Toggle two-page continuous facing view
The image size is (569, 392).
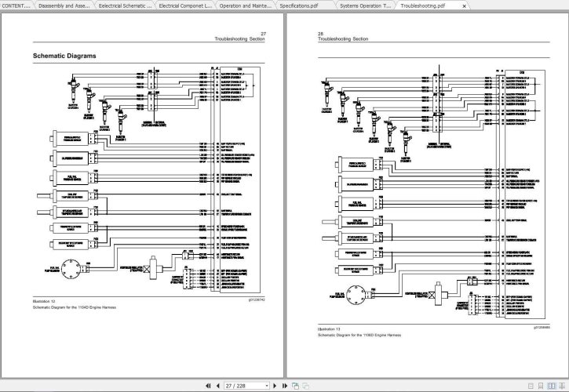coord(561,386)
